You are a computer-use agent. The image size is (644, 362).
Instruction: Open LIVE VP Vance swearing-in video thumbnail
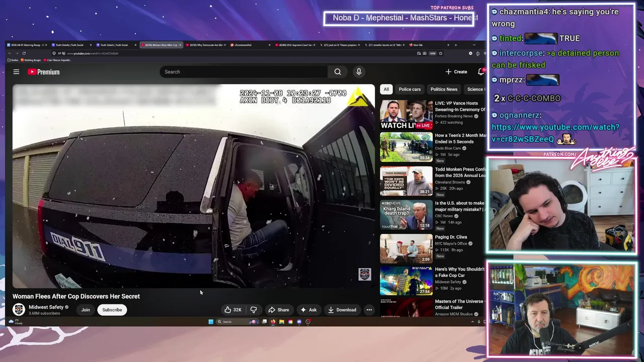tap(406, 115)
